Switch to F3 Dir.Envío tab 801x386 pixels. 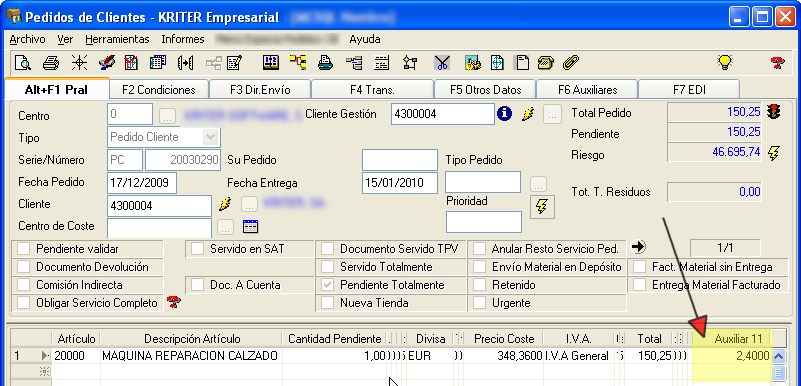tap(260, 90)
